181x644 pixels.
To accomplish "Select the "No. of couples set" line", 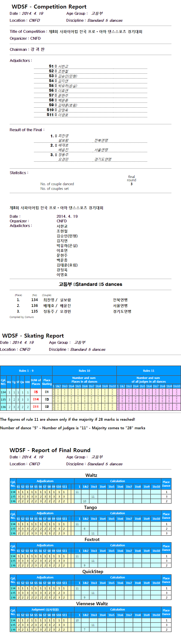I will [x=55, y=189].
